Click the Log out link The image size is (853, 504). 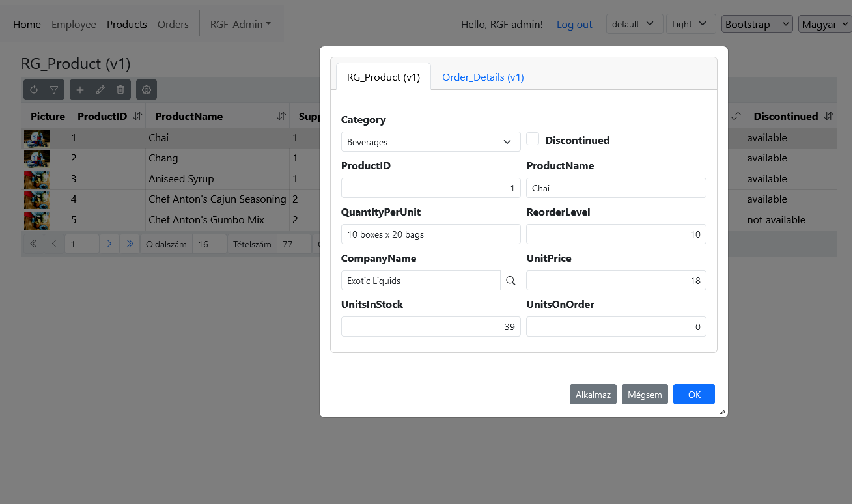(x=574, y=24)
